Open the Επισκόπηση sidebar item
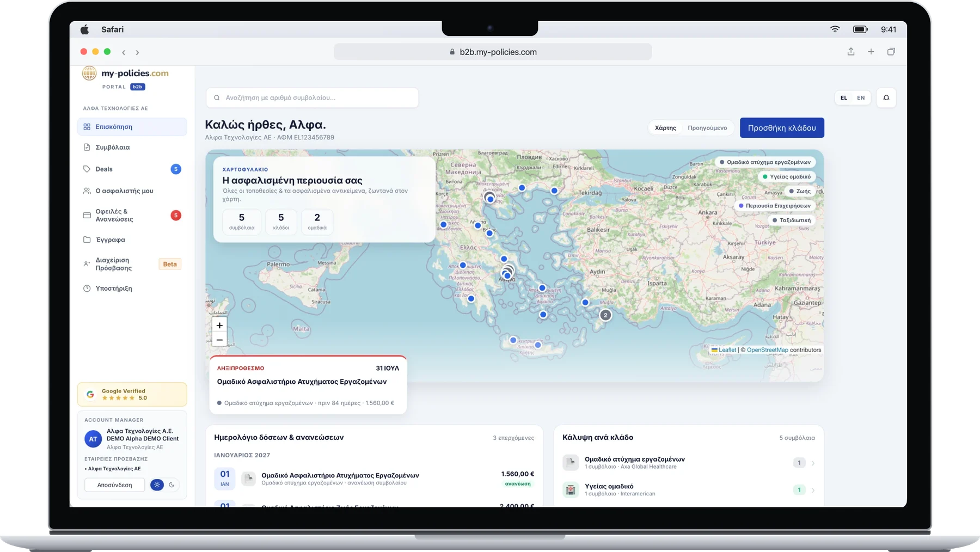The height and width of the screenshot is (552, 980). click(x=132, y=127)
